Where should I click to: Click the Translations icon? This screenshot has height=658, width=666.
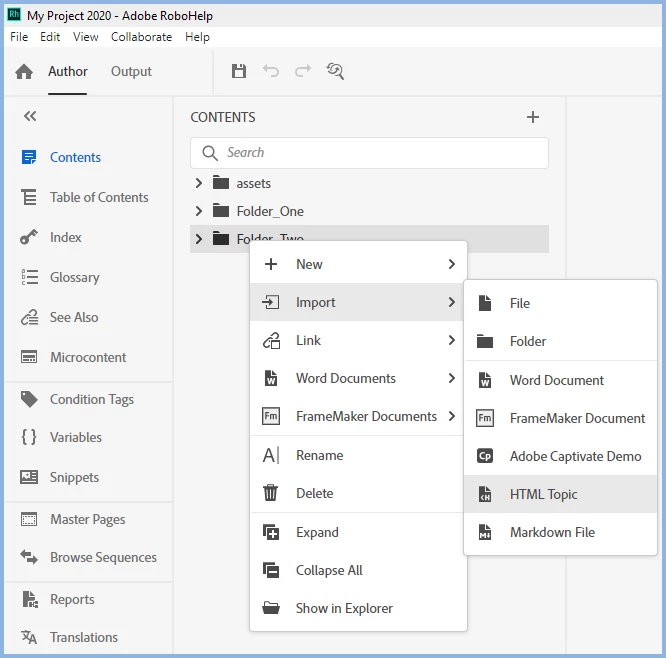(x=29, y=637)
